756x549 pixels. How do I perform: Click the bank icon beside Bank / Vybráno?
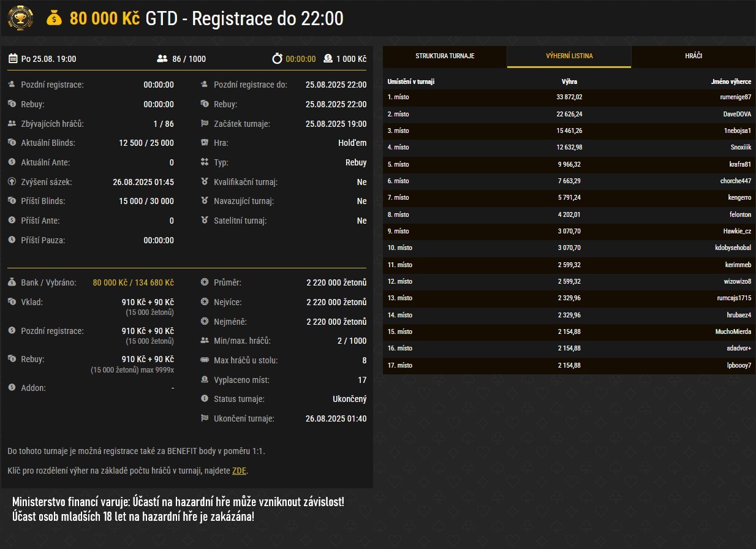[x=12, y=282]
